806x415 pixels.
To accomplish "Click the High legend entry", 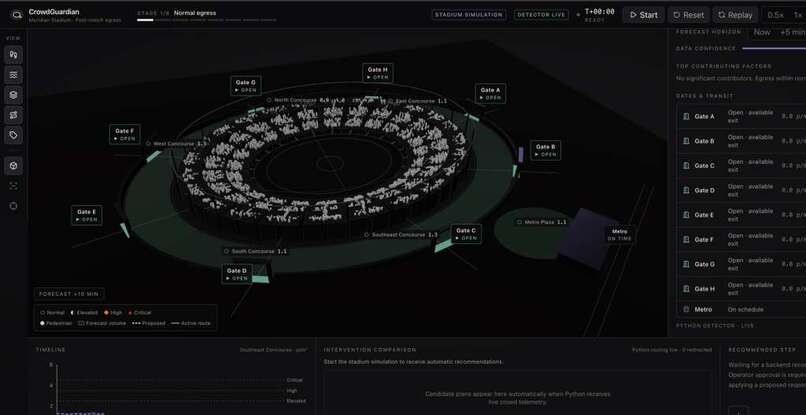I will point(113,313).
